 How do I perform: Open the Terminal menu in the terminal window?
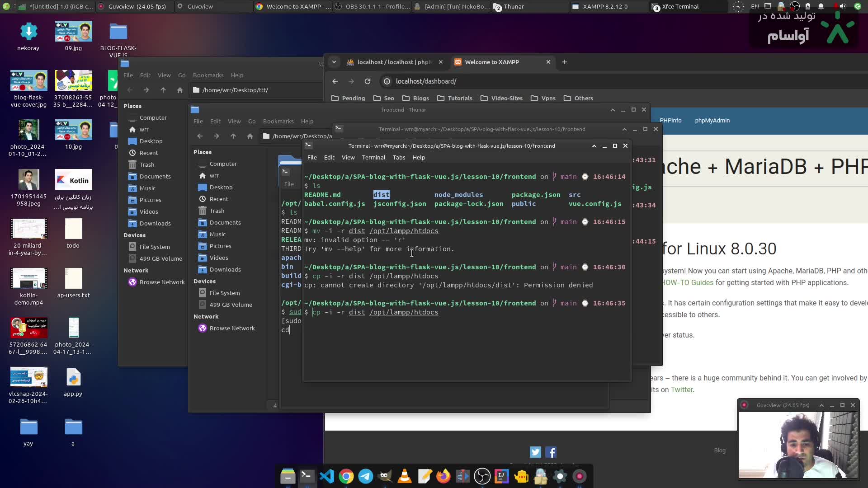click(x=373, y=157)
